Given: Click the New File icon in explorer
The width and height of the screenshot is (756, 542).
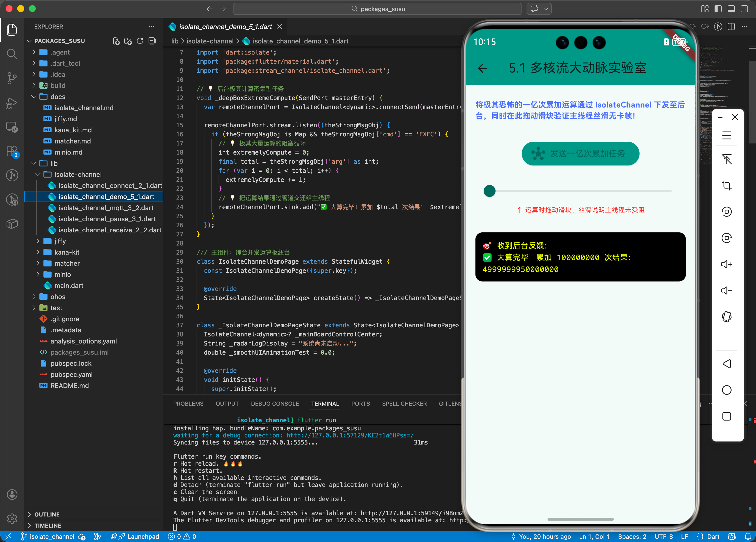Looking at the screenshot, I should tap(116, 41).
